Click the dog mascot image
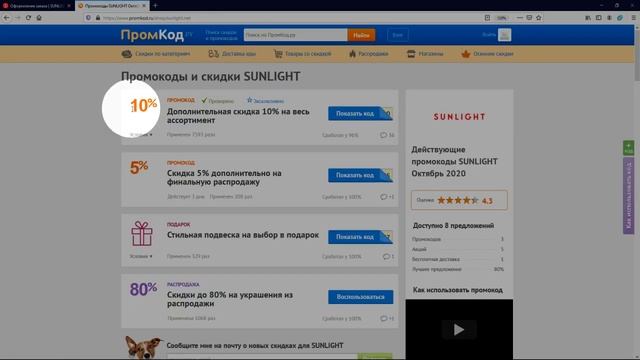This screenshot has height=360, width=640. (142, 347)
